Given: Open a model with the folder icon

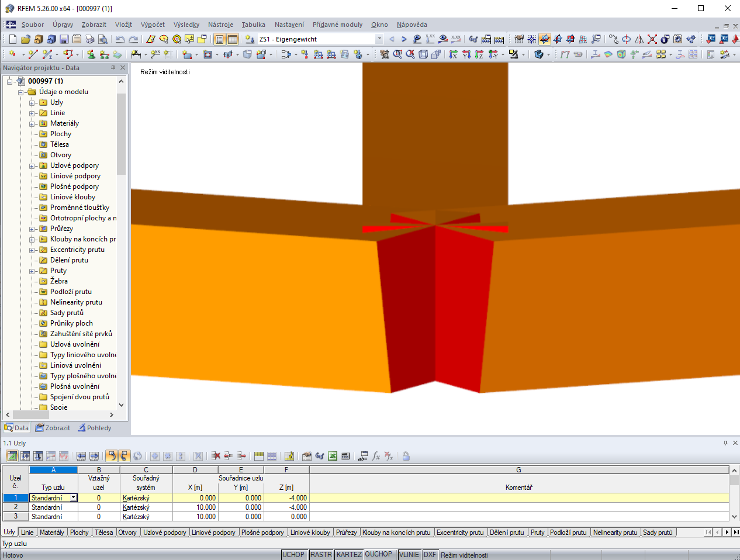Looking at the screenshot, I should point(26,39).
